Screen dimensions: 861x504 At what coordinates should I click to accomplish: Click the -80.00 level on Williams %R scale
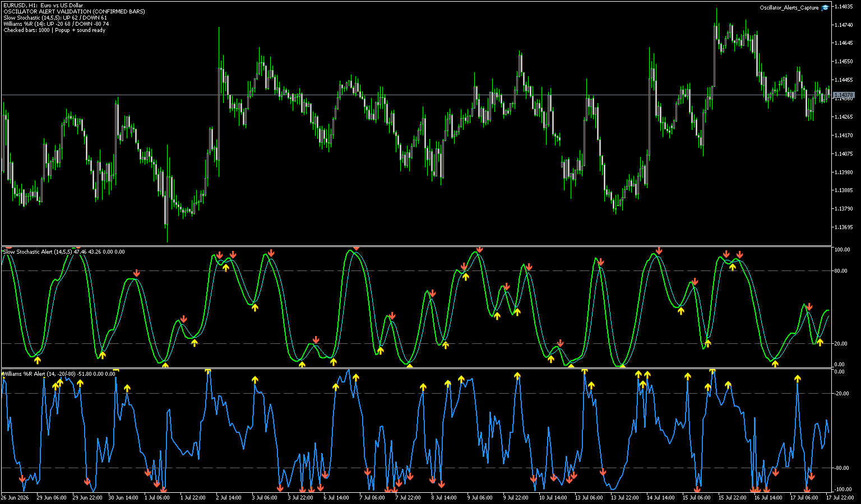click(x=841, y=468)
